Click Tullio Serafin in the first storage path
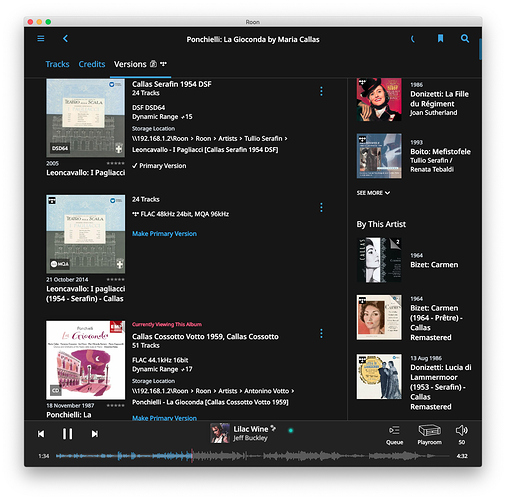The height and width of the screenshot is (500, 507). [x=263, y=138]
